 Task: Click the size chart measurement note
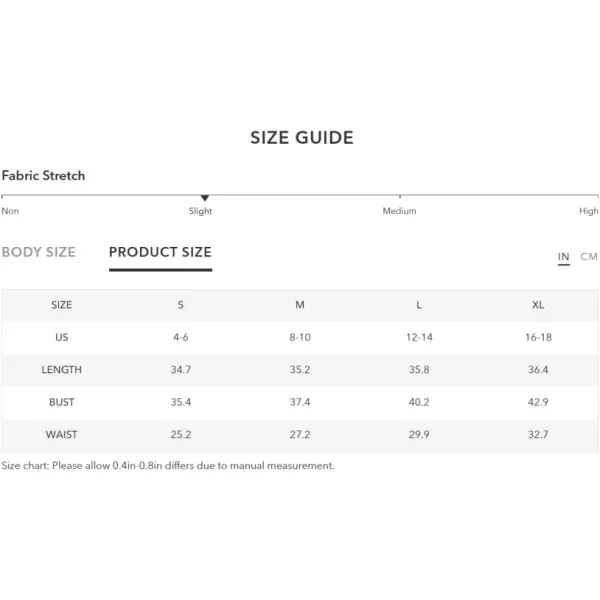pyautogui.click(x=168, y=466)
